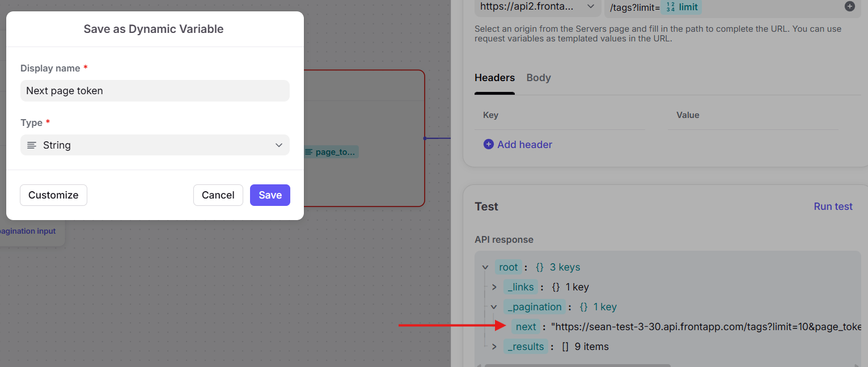Switch to the Body tab
This screenshot has width=868, height=367.
point(538,78)
